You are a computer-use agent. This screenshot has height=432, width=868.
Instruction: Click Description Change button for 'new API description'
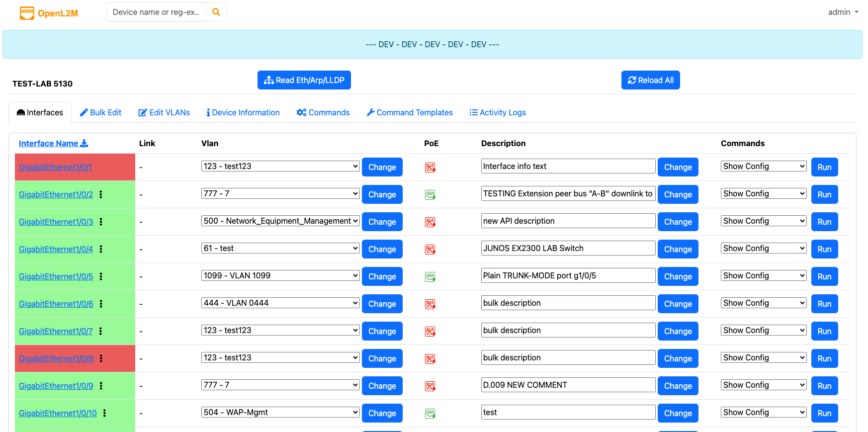(x=678, y=222)
